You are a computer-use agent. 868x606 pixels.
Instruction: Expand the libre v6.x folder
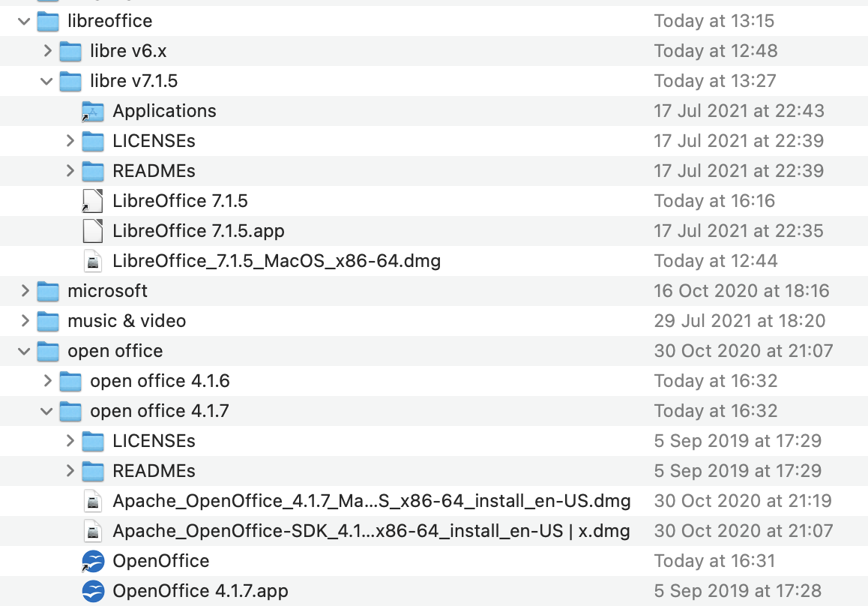(x=47, y=51)
